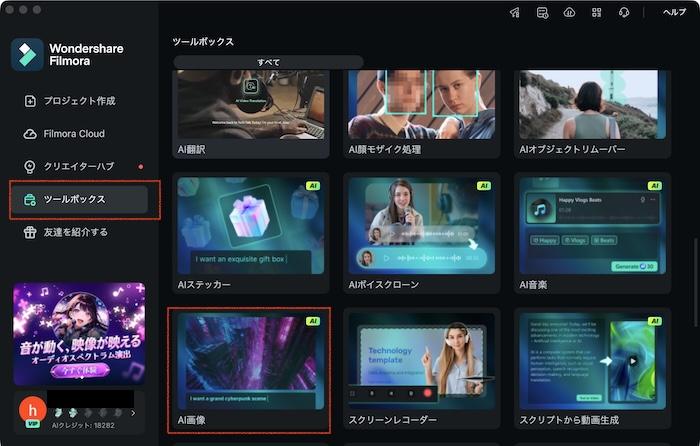Click the クリエイターハブ lightbulb icon

[29, 167]
